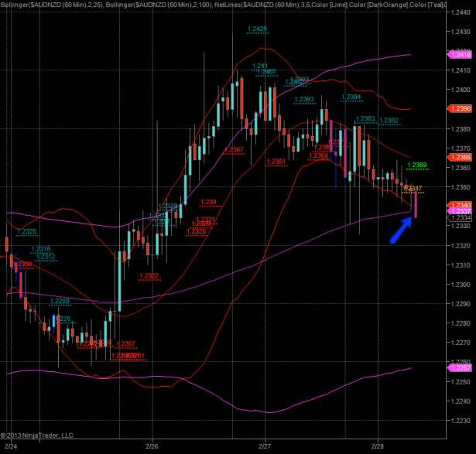Image resolution: width=476 pixels, height=454 pixels.
Task: Click the magenta 1.2337 price marker
Action: coord(461,211)
